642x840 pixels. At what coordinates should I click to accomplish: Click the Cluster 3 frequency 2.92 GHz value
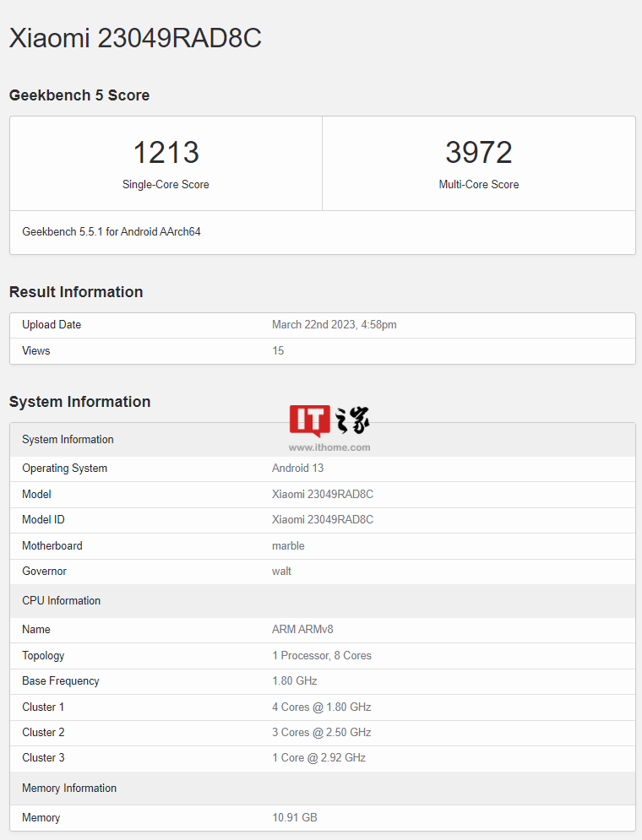[318, 758]
